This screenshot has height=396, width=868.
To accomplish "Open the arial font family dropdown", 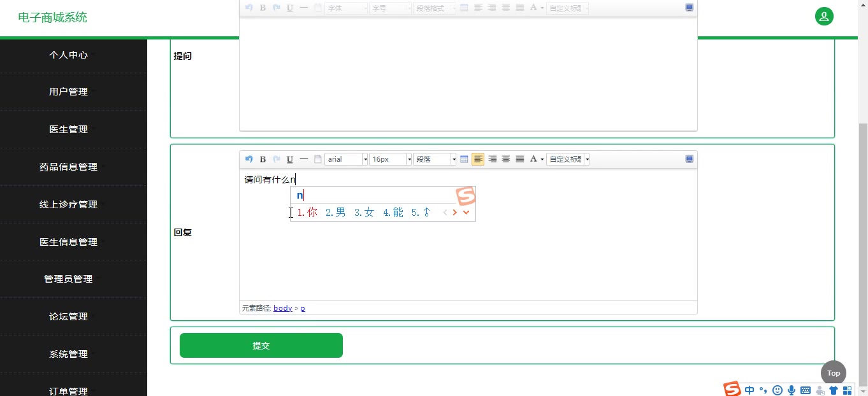I will [346, 159].
